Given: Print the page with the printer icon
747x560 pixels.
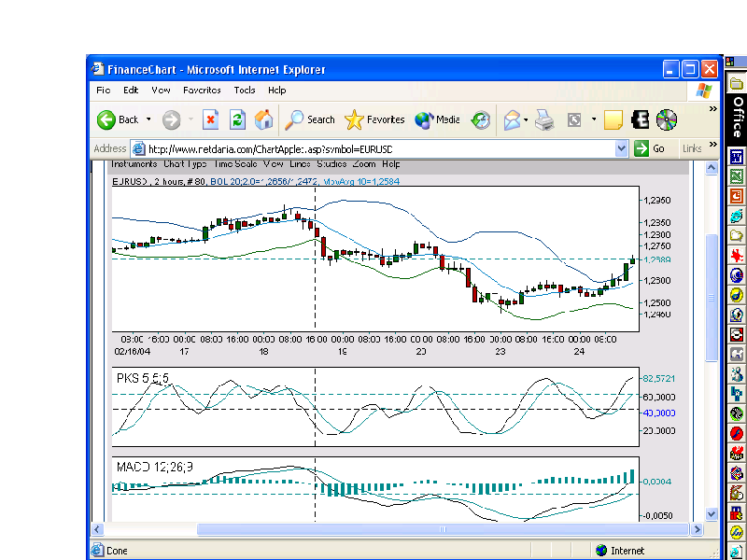Looking at the screenshot, I should pyautogui.click(x=544, y=120).
